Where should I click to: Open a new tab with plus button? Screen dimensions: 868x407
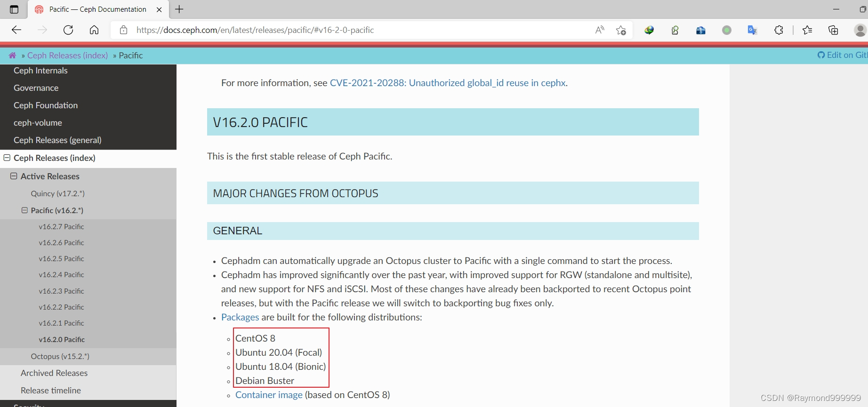click(179, 9)
